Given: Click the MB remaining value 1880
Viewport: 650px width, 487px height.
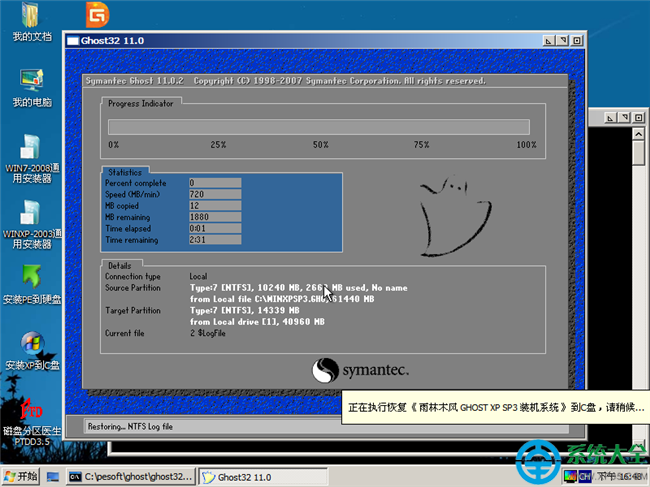Looking at the screenshot, I should point(215,217).
